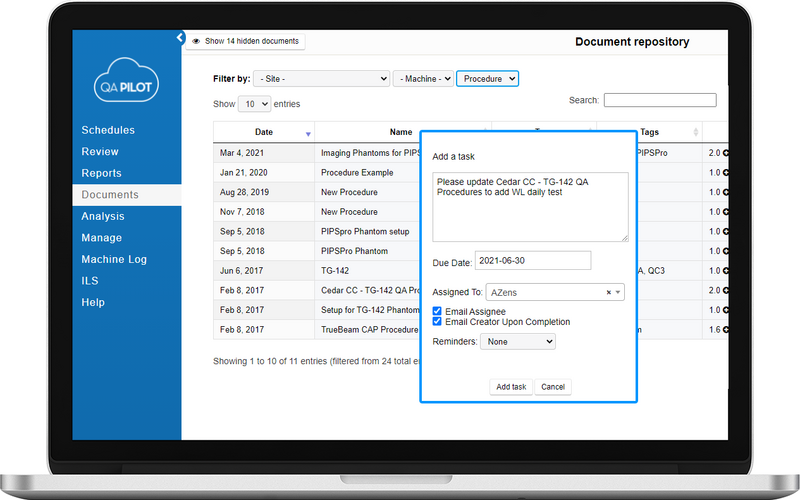This screenshot has height=500, width=800.
Task: Toggle Email Creator Upon Completion checkbox
Action: pyautogui.click(x=438, y=322)
